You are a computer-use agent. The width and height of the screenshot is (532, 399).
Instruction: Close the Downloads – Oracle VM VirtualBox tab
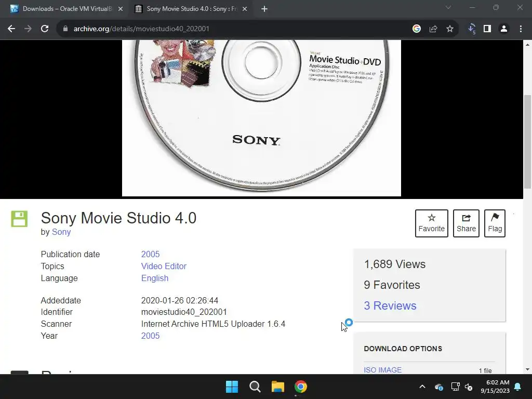[x=121, y=9]
